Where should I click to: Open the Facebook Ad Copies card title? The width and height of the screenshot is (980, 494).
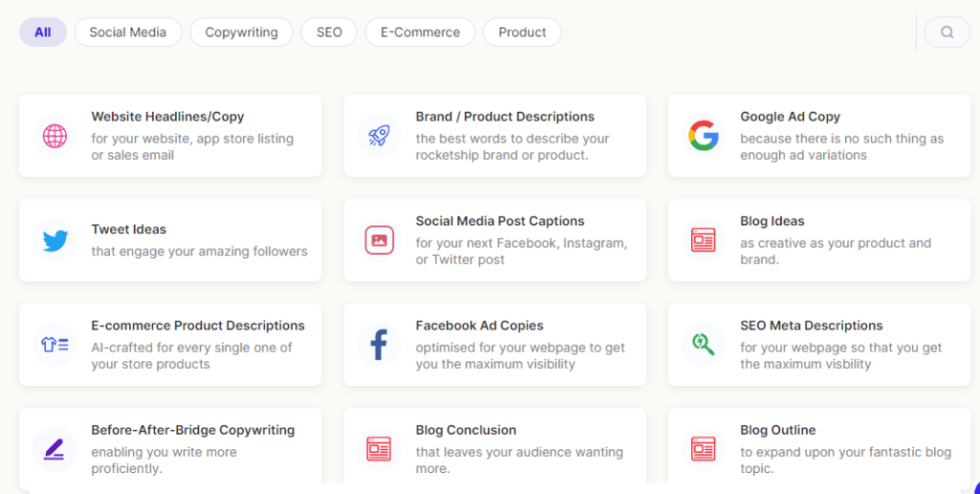[479, 326]
